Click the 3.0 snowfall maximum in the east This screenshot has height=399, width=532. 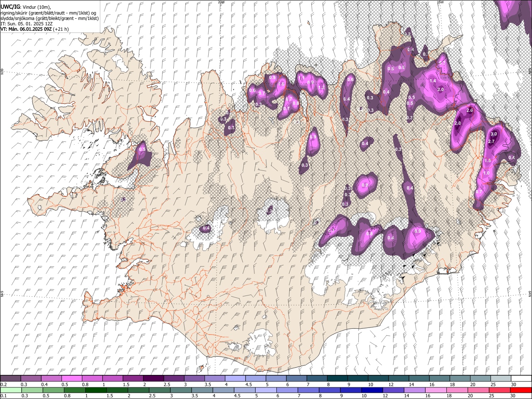[x=494, y=134]
